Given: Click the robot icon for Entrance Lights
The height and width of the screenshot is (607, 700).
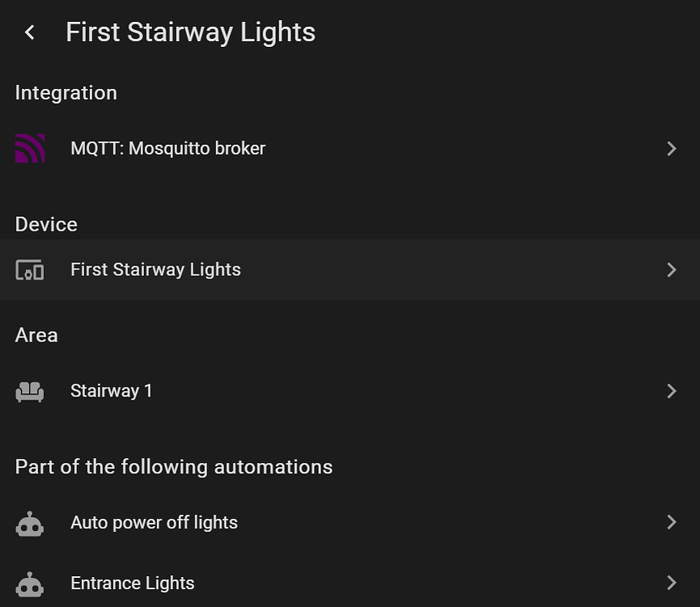Looking at the screenshot, I should pyautogui.click(x=30, y=583).
